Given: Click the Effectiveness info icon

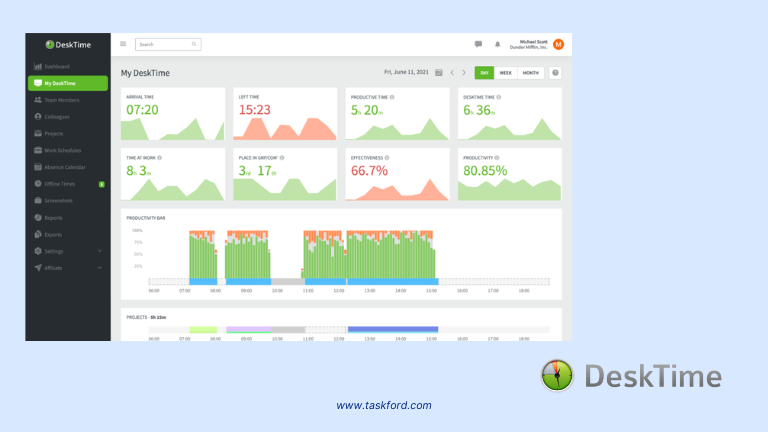Looking at the screenshot, I should click(387, 158).
